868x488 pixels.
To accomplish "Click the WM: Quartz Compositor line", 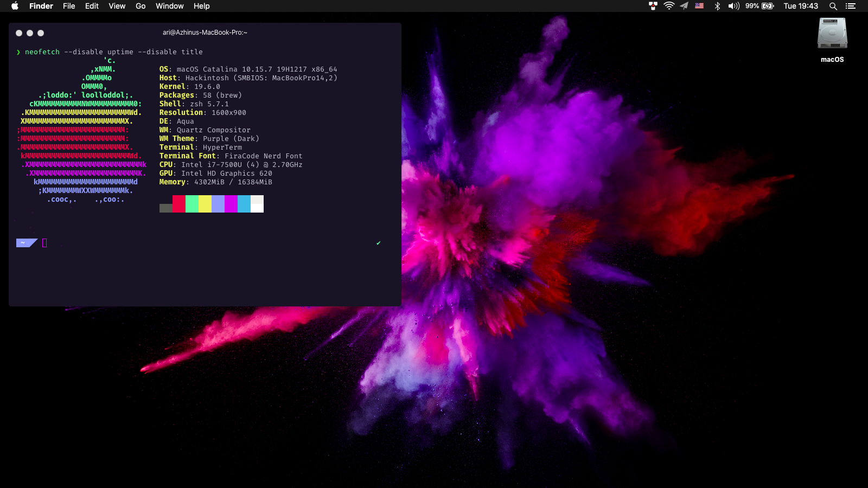I will click(x=205, y=130).
